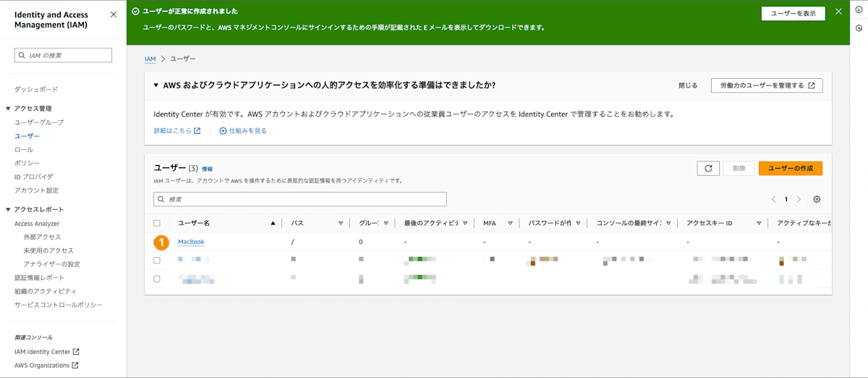Click ユーザーを表示 button in banner
Screen dimensions: 868x378
(793, 13)
